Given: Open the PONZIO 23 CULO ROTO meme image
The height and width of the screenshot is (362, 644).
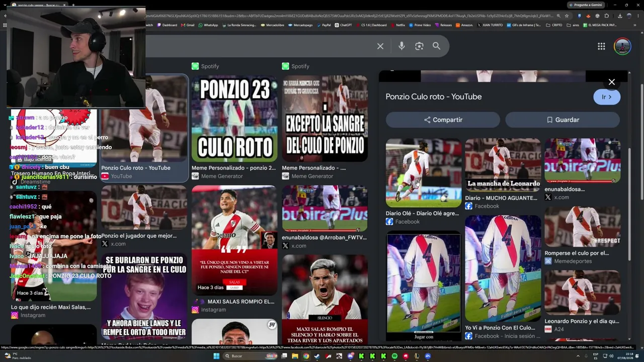Looking at the screenshot, I should (234, 119).
